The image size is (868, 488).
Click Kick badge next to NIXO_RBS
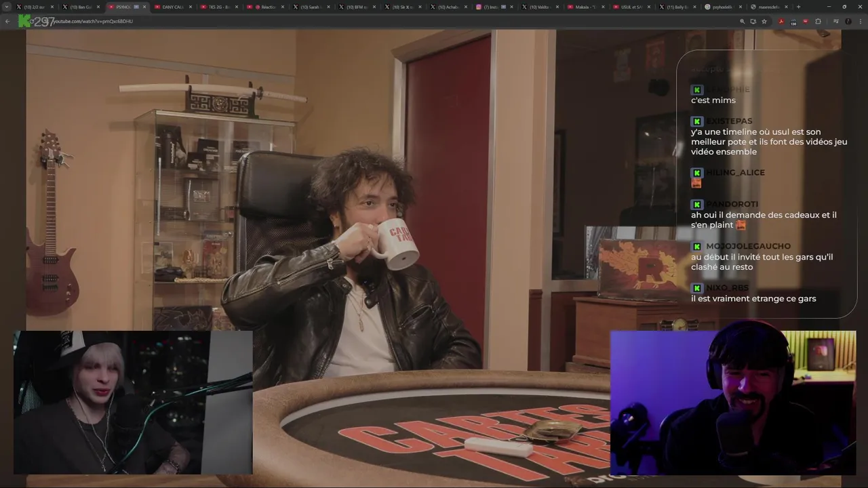tap(696, 288)
